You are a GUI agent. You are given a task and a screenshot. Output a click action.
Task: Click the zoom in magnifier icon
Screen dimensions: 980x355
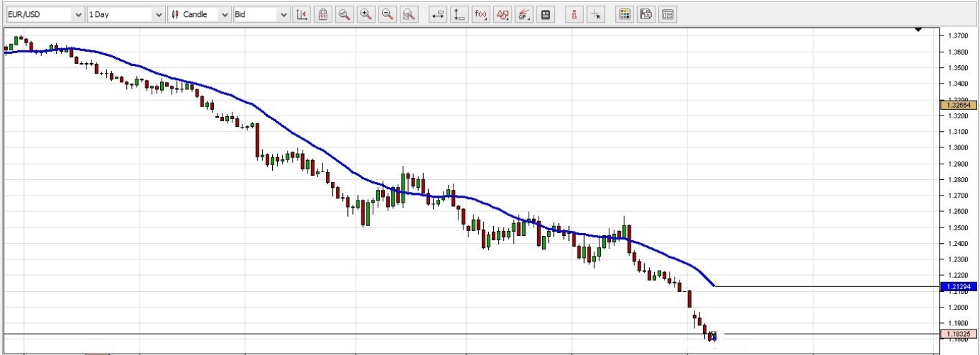point(366,14)
